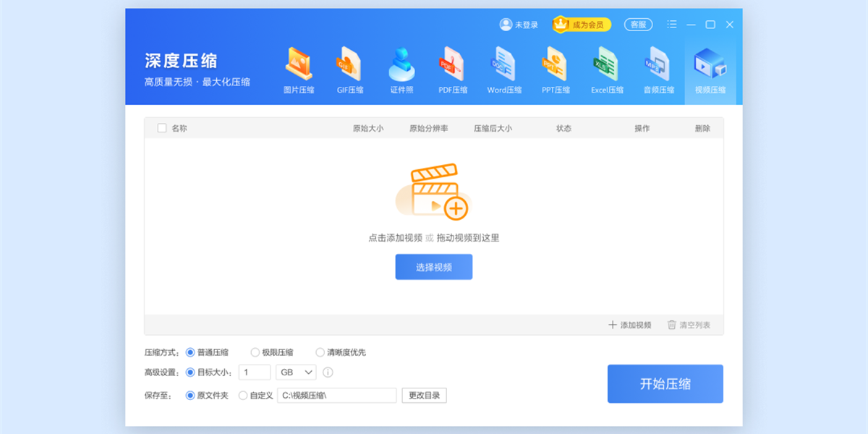Open the 图片压缩 image compression tool
Viewport: 868px width, 434px height.
pos(298,69)
